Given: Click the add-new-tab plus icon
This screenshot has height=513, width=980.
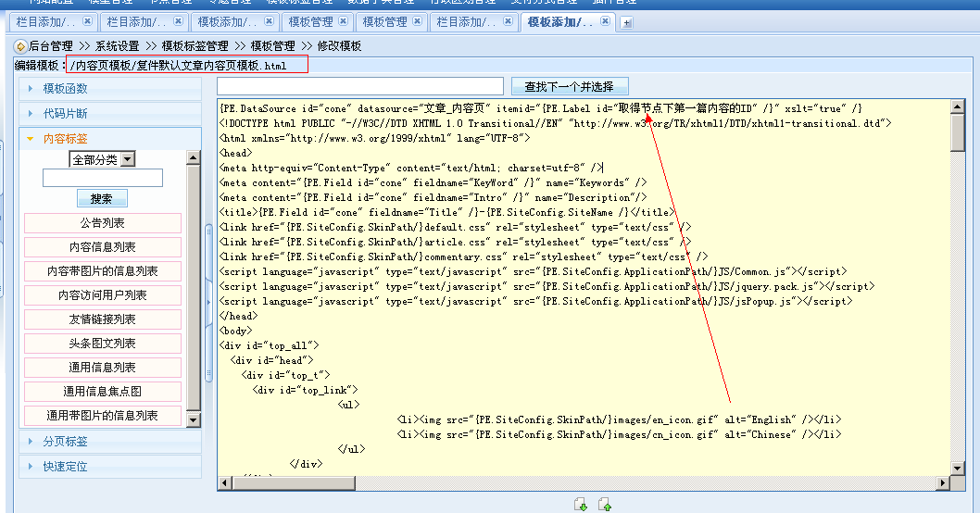Looking at the screenshot, I should (x=627, y=22).
